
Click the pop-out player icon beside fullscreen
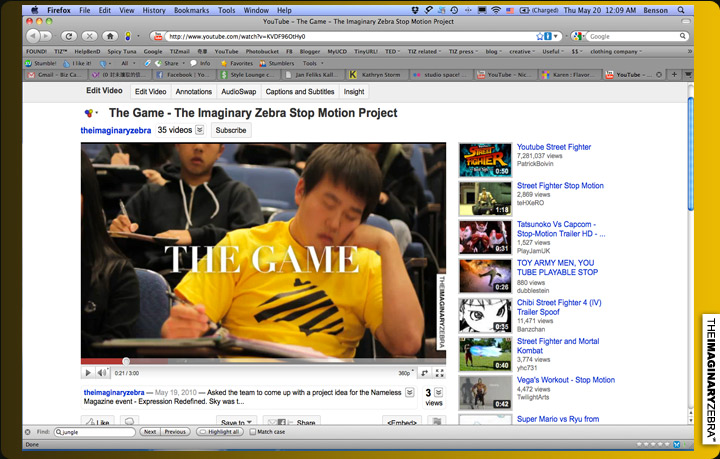(x=425, y=373)
